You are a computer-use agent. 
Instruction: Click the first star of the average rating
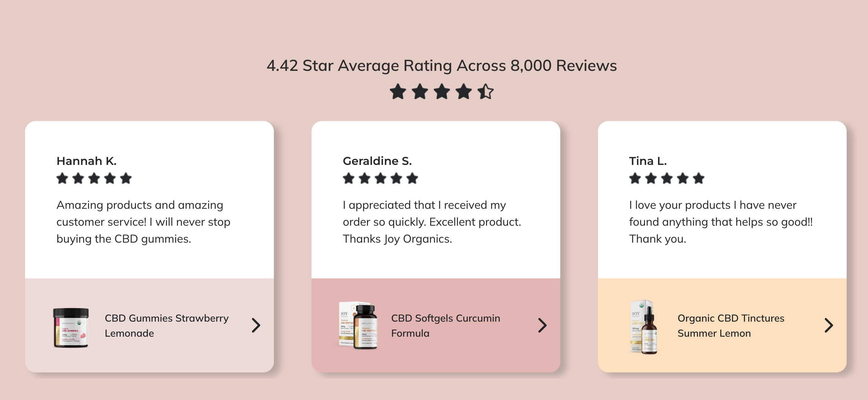(x=398, y=92)
